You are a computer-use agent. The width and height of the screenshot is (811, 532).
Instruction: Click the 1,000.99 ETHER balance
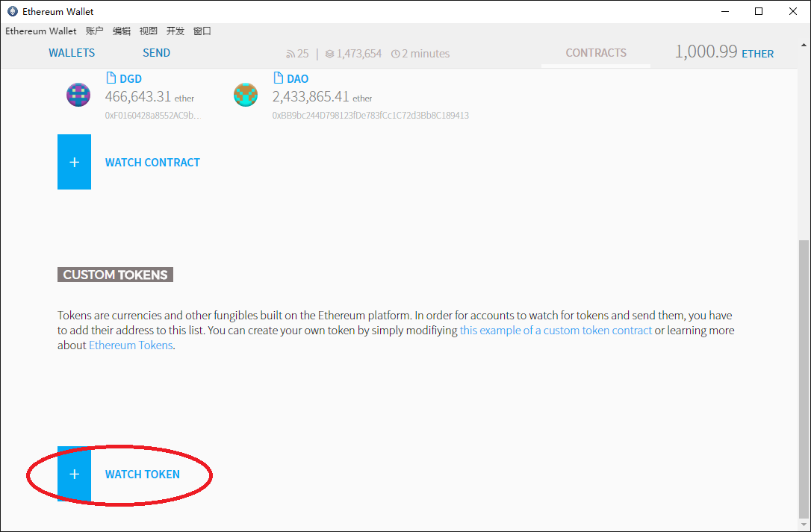[724, 51]
